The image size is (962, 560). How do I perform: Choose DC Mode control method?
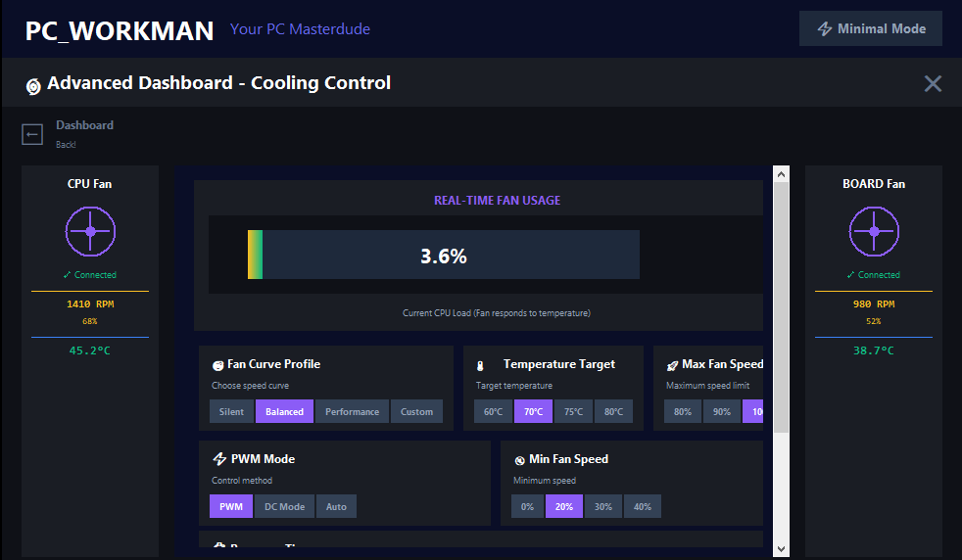[284, 506]
